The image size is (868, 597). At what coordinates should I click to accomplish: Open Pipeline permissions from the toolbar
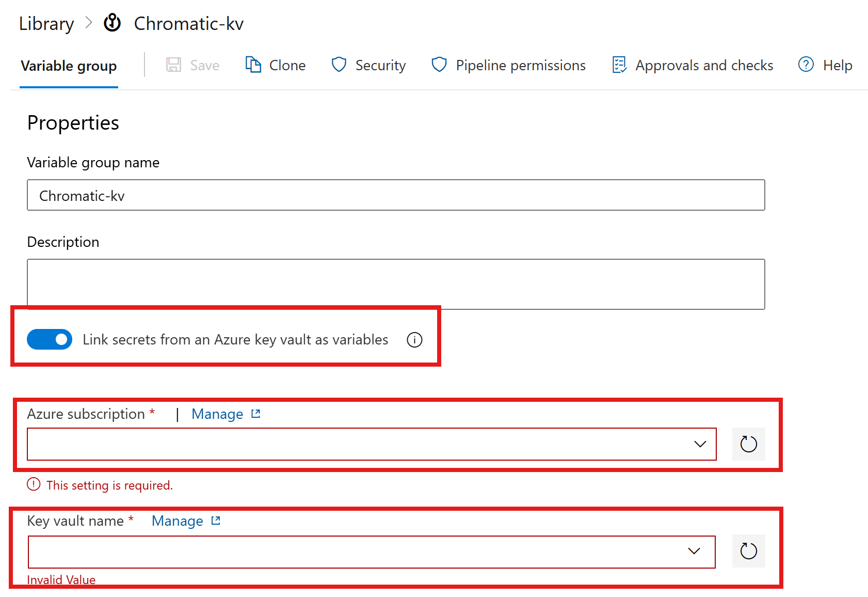[520, 66]
